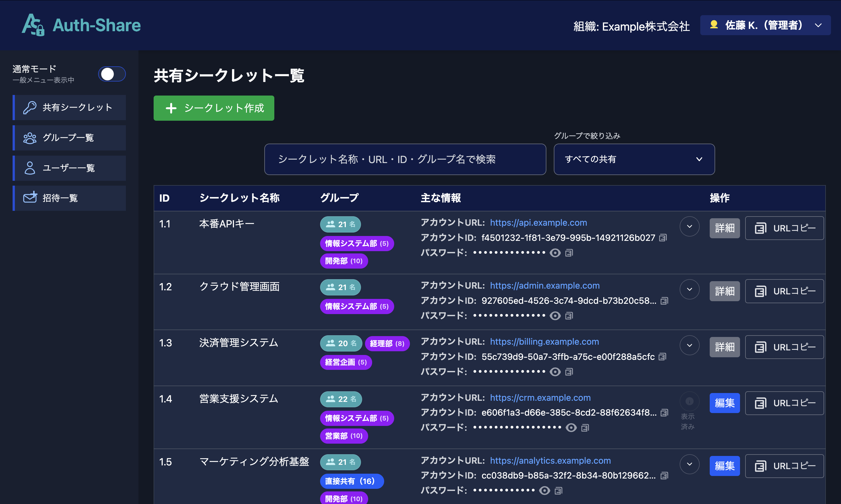Click the Auth-Share logo
The image size is (841, 504).
(81, 25)
